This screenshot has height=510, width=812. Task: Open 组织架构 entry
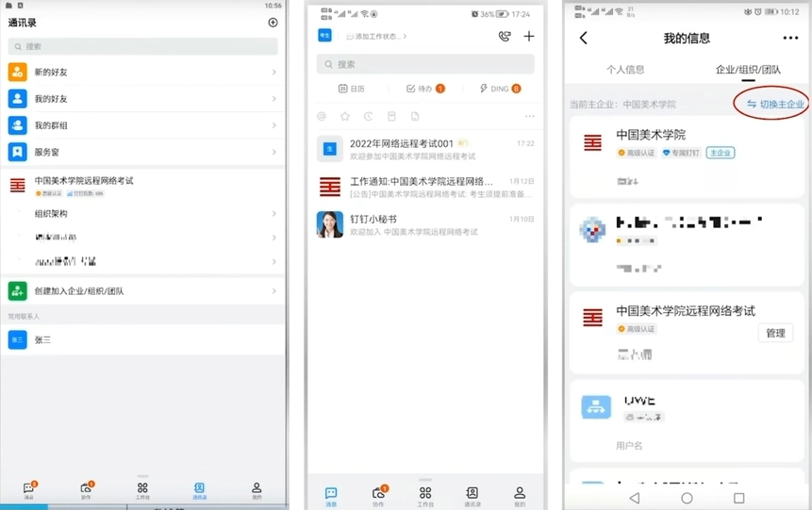143,213
